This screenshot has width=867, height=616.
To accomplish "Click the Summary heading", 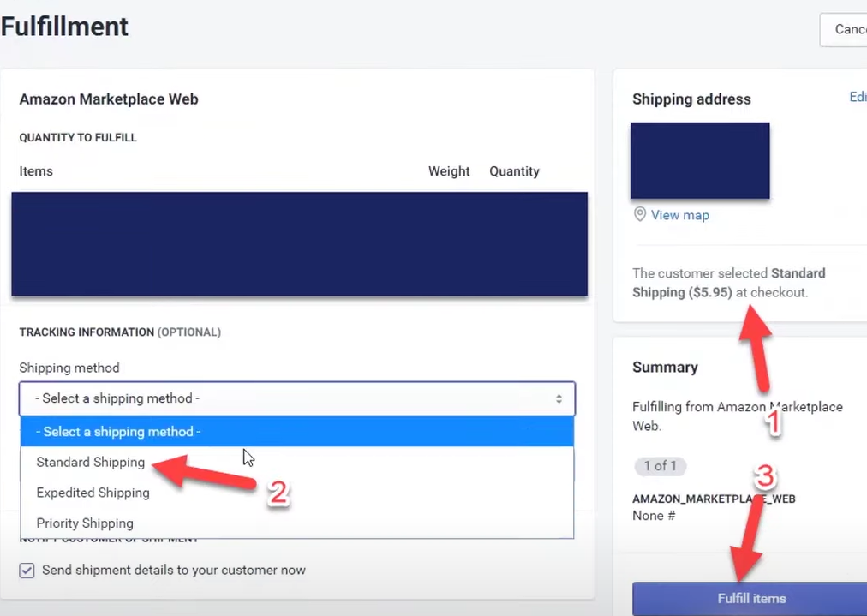I will coord(665,368).
